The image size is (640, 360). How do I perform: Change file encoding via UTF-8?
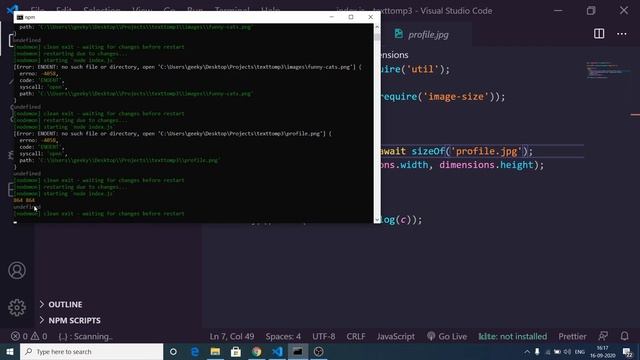pos(324,336)
